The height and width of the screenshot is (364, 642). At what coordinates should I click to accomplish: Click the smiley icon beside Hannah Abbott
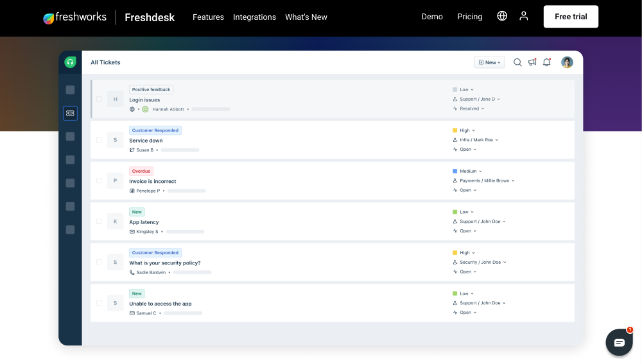[145, 109]
